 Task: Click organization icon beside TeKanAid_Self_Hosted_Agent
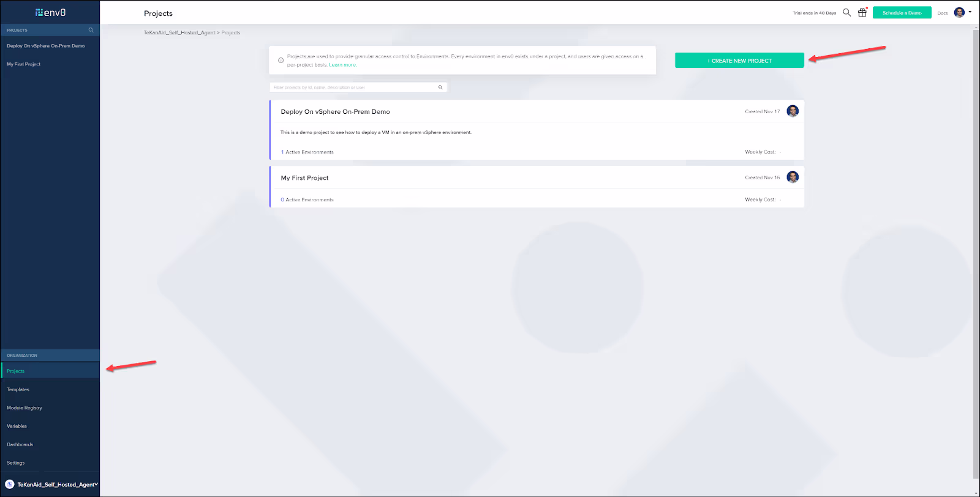coord(10,484)
